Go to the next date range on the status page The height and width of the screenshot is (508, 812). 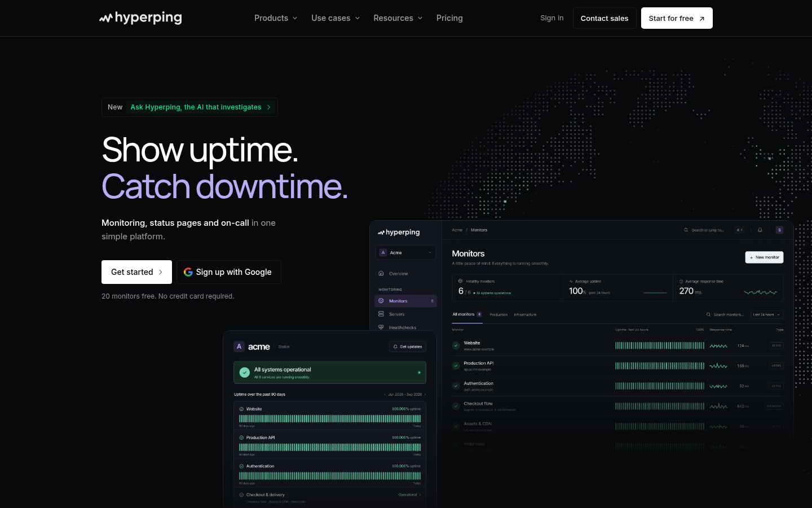(x=425, y=395)
